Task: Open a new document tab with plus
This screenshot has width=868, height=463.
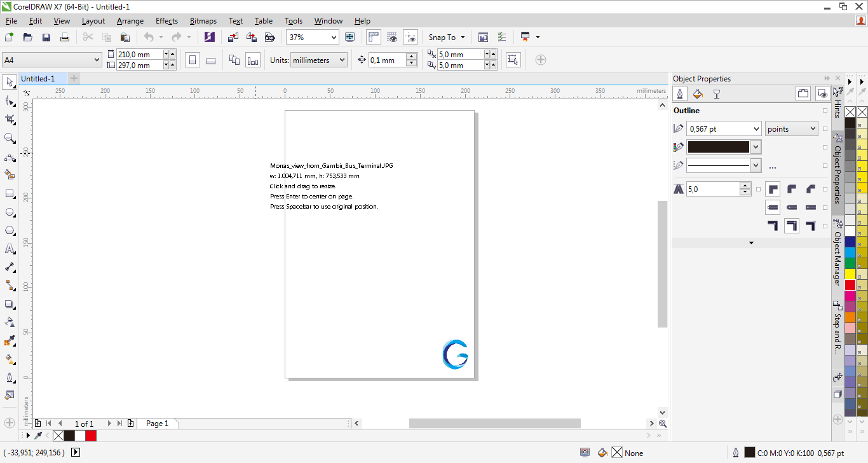Action: coord(74,78)
